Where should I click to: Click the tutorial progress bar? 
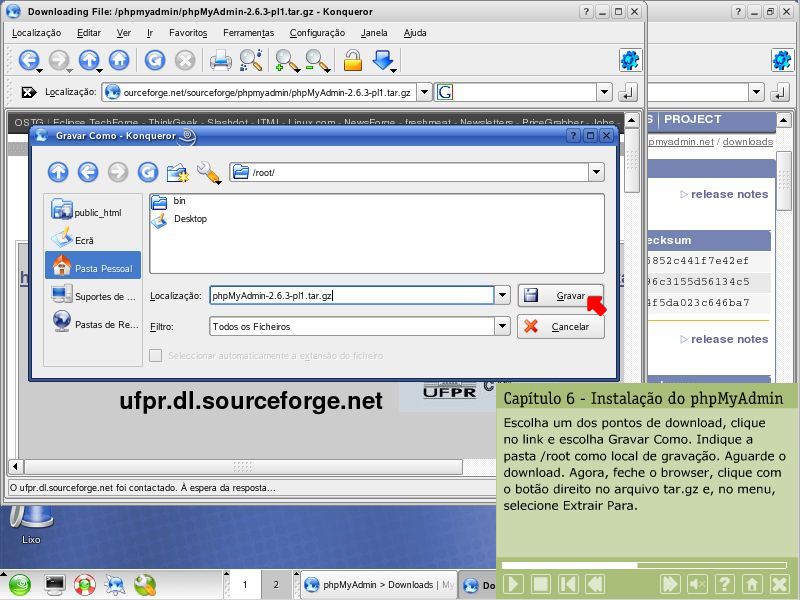tap(646, 565)
